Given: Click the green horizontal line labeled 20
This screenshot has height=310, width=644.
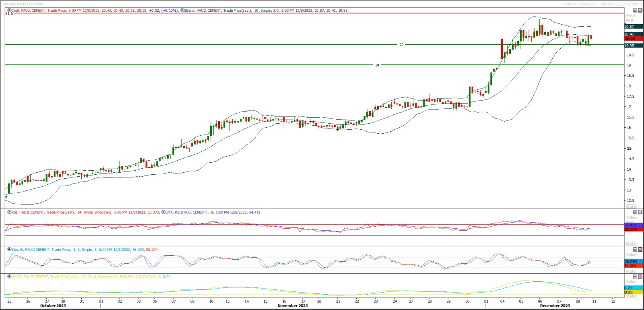Looking at the screenshot, I should pos(201,44).
